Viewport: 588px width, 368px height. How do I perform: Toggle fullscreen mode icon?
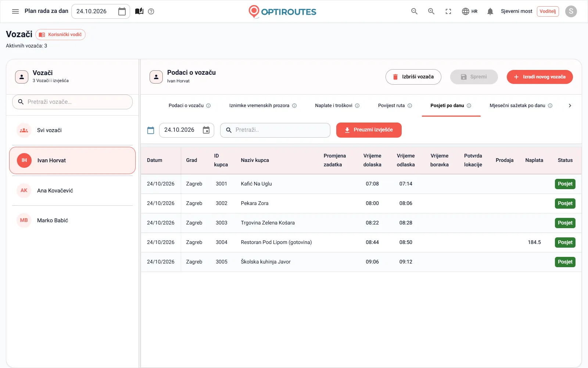click(x=448, y=11)
